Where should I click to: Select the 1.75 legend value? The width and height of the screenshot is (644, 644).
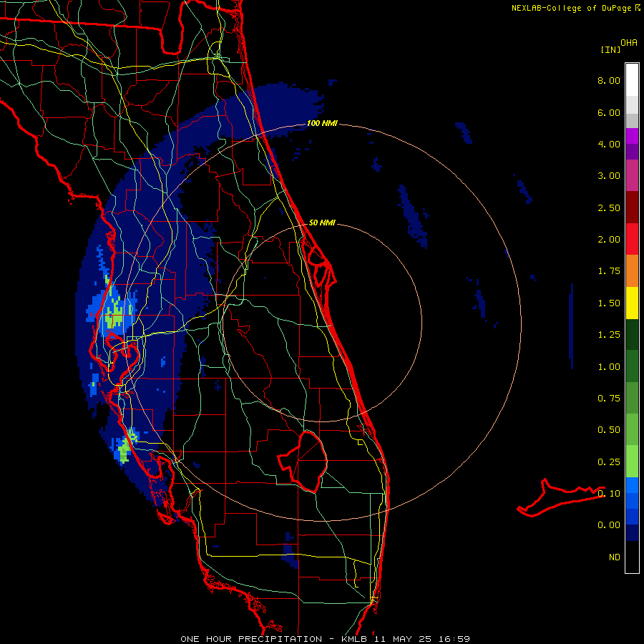click(609, 271)
